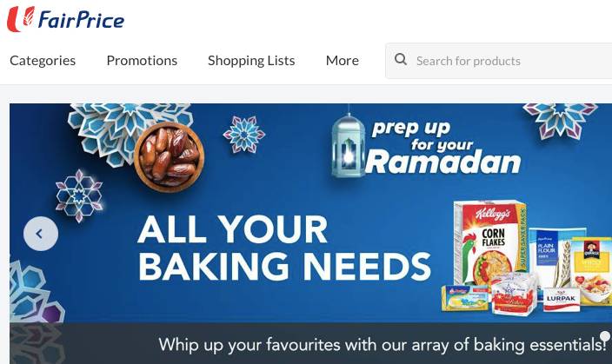Image resolution: width=612 pixels, height=364 pixels.
Task: Click the Quaker oats box image
Action: click(592, 270)
